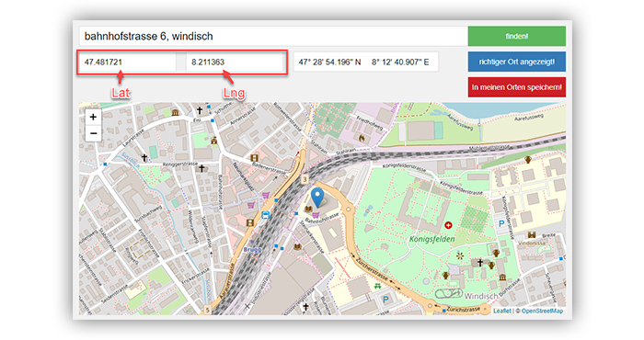The width and height of the screenshot is (644, 340).
Task: Select the fire station flame icon near Friedhofweg
Action: click(362, 139)
